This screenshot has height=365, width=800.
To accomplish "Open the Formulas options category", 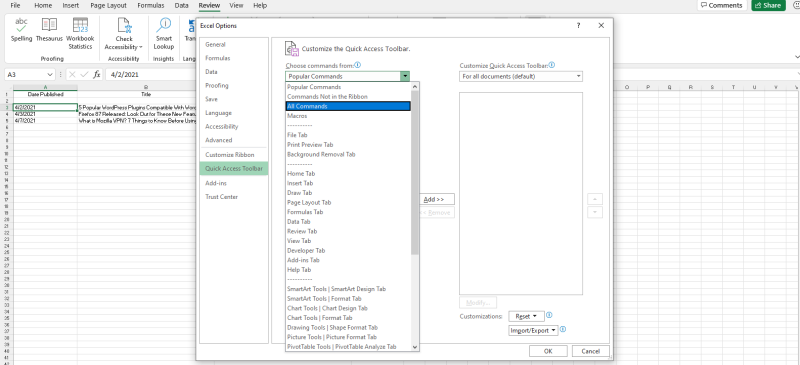I will click(234, 59).
